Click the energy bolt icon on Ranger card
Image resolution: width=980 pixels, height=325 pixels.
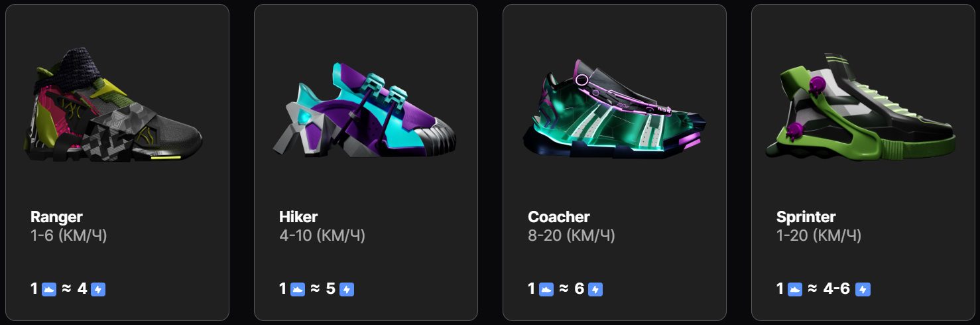(x=98, y=289)
